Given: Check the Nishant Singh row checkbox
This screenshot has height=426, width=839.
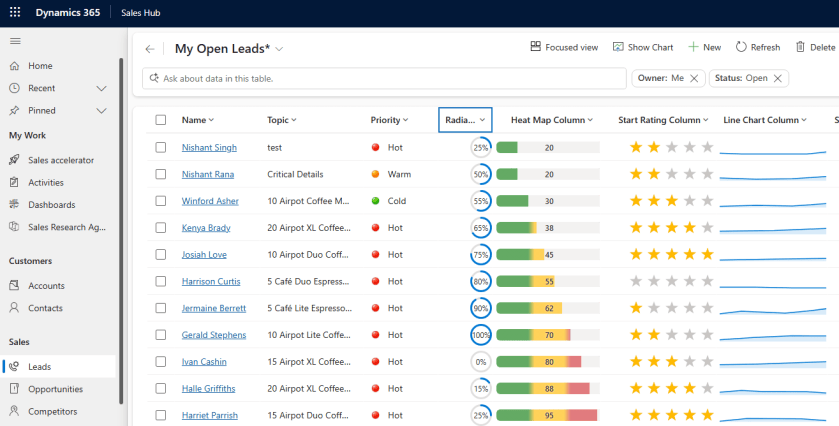Looking at the screenshot, I should [161, 147].
